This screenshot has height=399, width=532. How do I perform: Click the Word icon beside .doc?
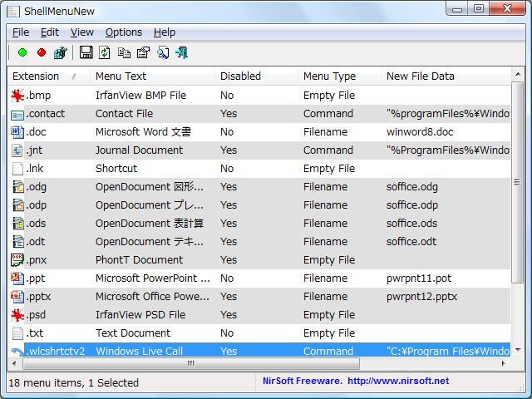click(x=17, y=132)
